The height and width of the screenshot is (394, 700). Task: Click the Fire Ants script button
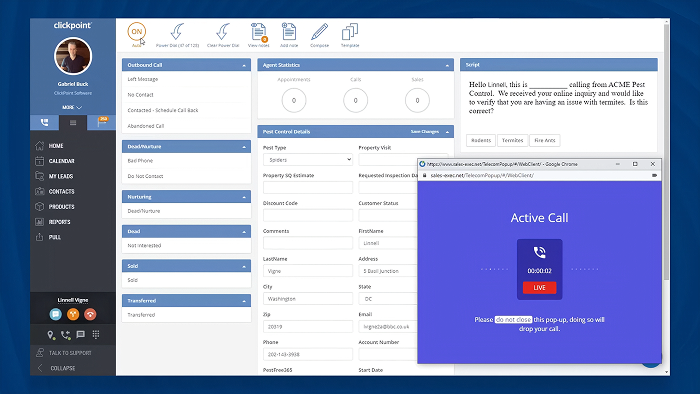[545, 140]
